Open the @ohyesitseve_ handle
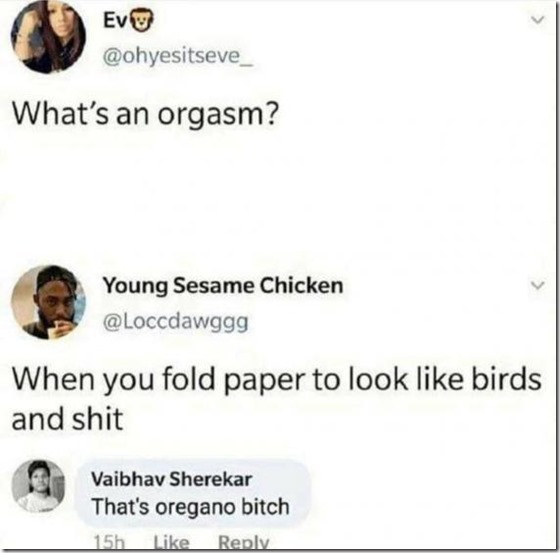Image resolution: width=560 pixels, height=553 pixels. pos(178,56)
